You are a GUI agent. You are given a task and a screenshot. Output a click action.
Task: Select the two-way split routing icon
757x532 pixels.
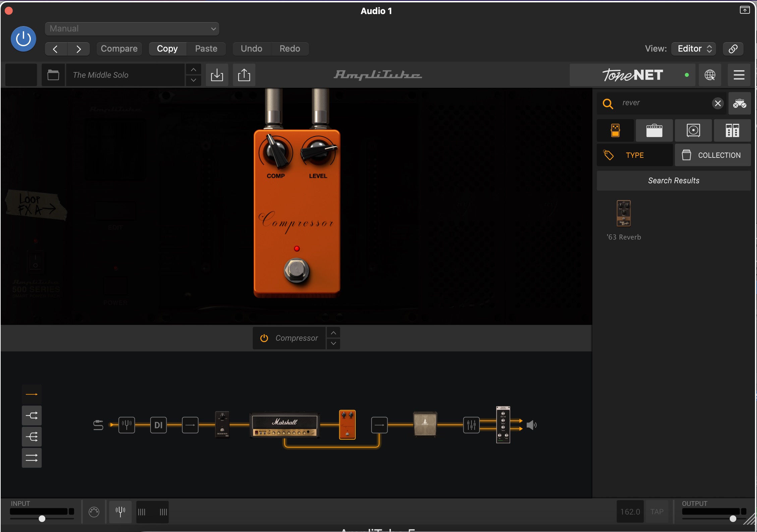(32, 416)
